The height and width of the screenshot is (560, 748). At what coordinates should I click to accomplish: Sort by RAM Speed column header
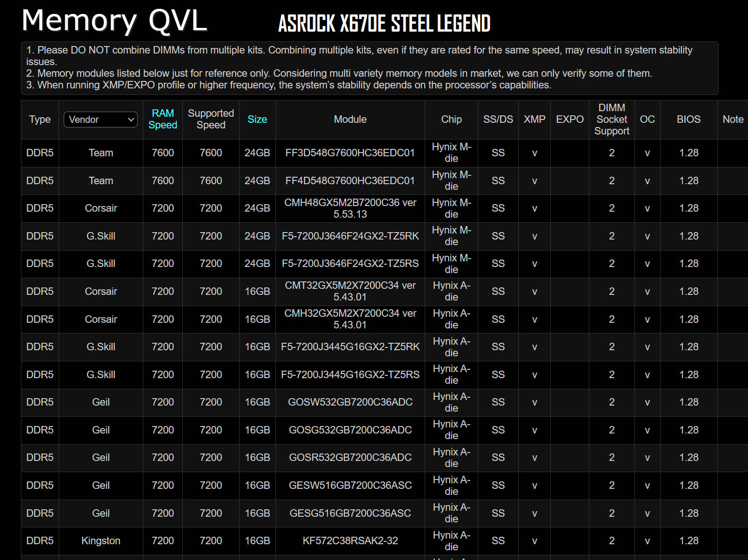163,119
